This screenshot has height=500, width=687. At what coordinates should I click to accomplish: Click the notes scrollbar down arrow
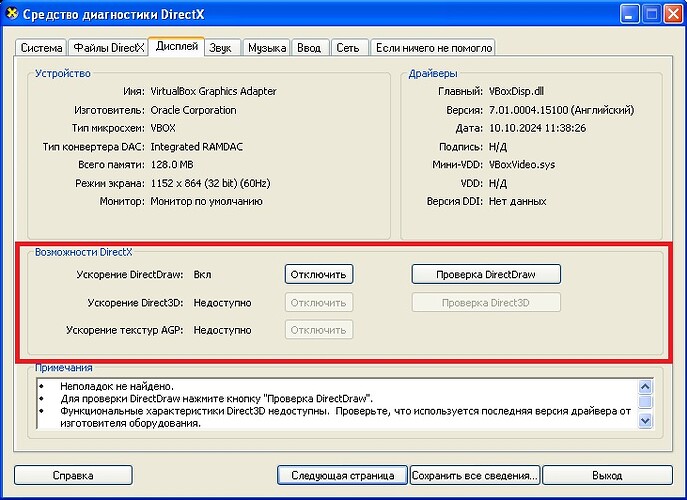tap(645, 421)
